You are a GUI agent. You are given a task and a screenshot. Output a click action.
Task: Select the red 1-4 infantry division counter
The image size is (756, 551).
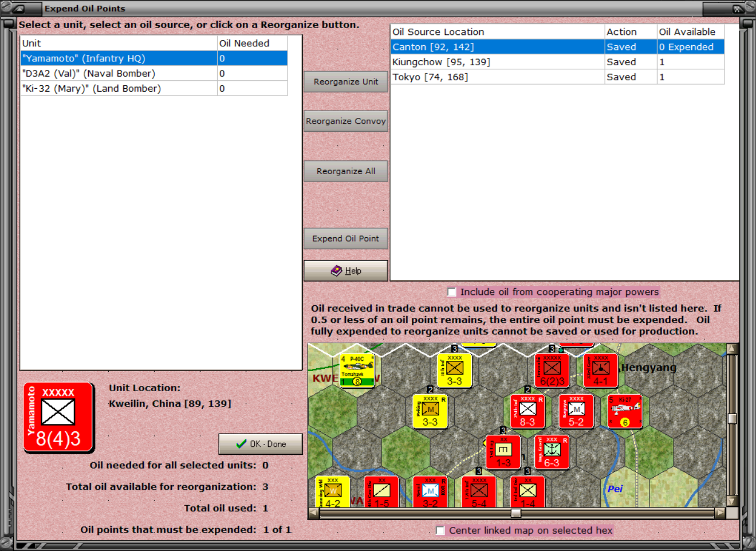(527, 492)
